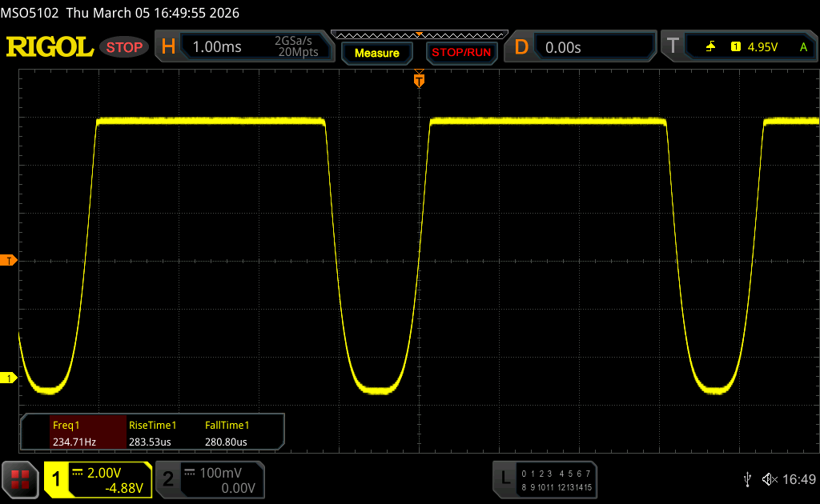Toggle channel 1 at 2.00V scale
This screenshot has width=820, height=504.
click(x=98, y=479)
